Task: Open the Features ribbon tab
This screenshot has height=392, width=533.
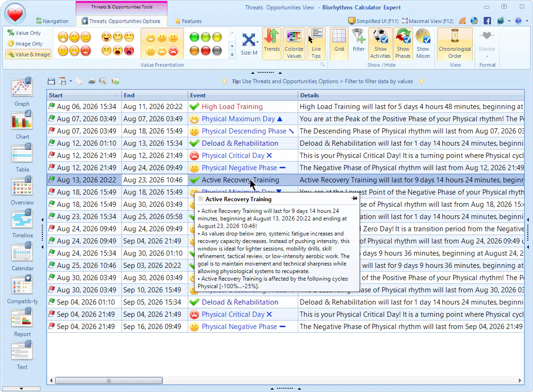Action: point(188,21)
